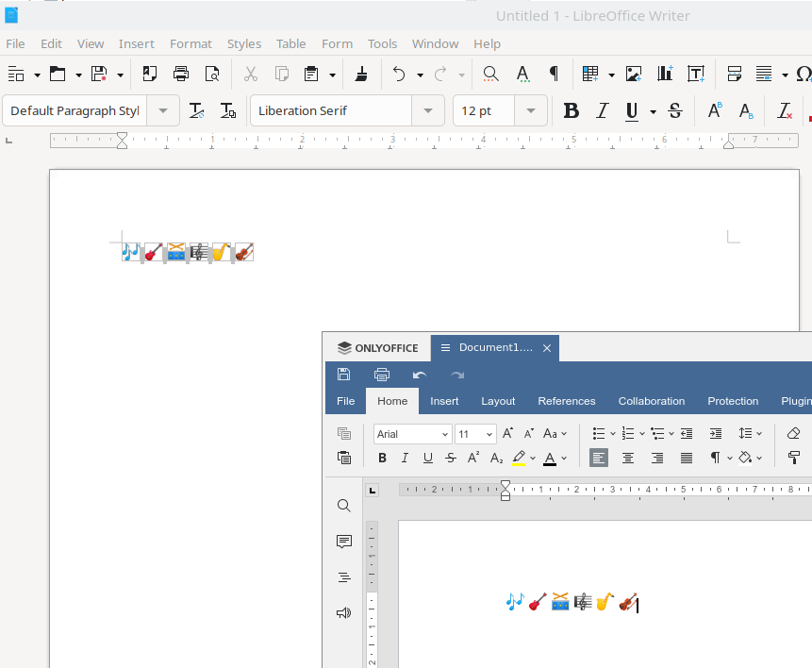Toggle Formatting Marks pilcrow in LibreOffice

click(x=554, y=75)
